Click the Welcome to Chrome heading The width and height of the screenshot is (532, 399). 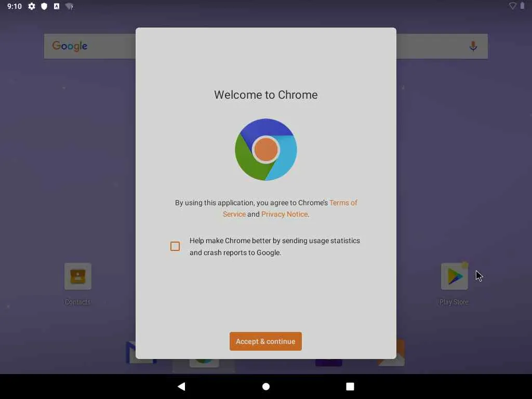coord(265,95)
